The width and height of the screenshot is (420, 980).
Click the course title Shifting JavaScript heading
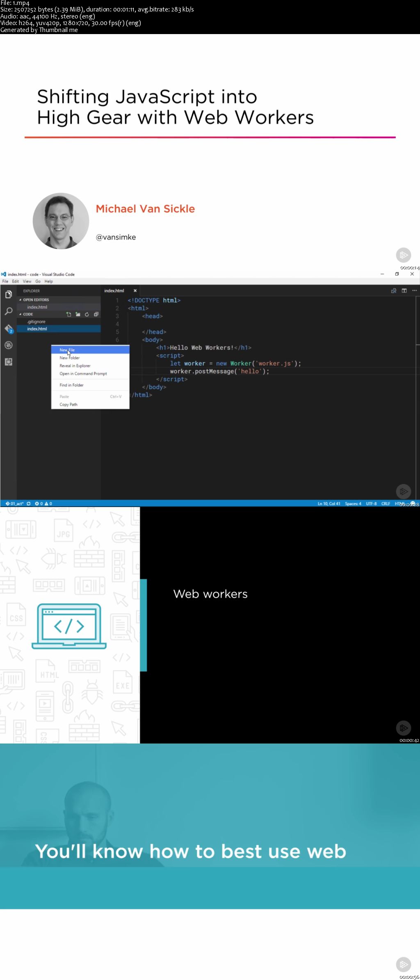coord(175,107)
